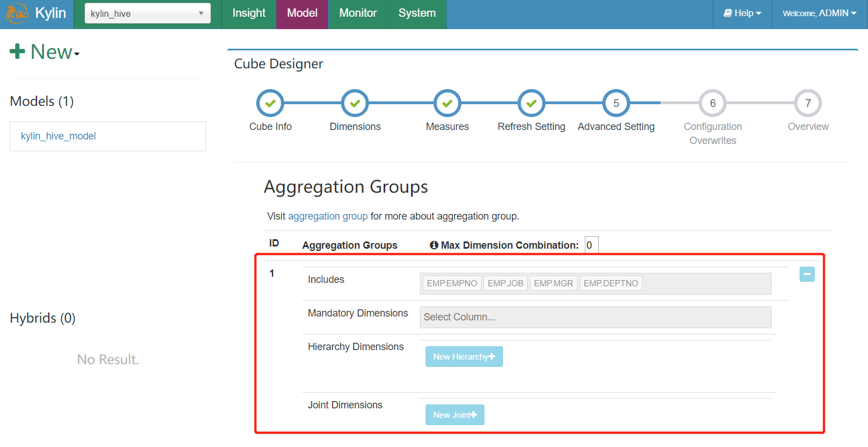The width and height of the screenshot is (868, 447).
Task: Click the Refresh Setting step label
Action: 532,127
